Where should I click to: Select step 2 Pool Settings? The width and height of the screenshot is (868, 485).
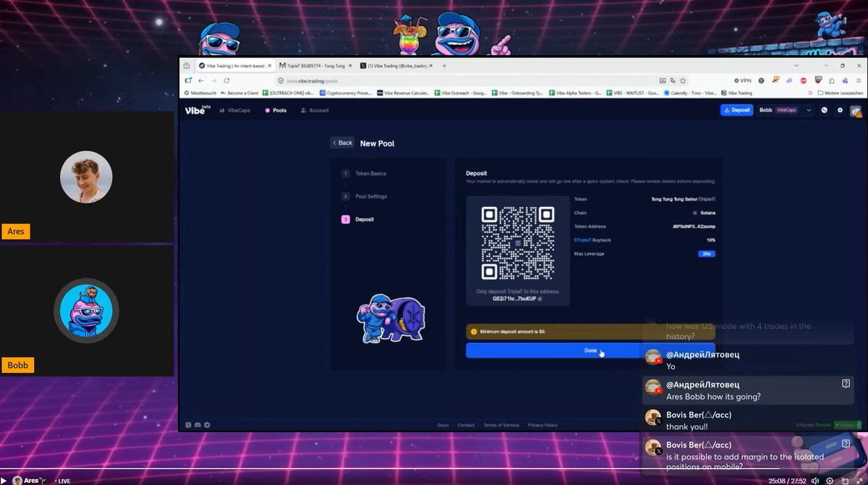(365, 196)
